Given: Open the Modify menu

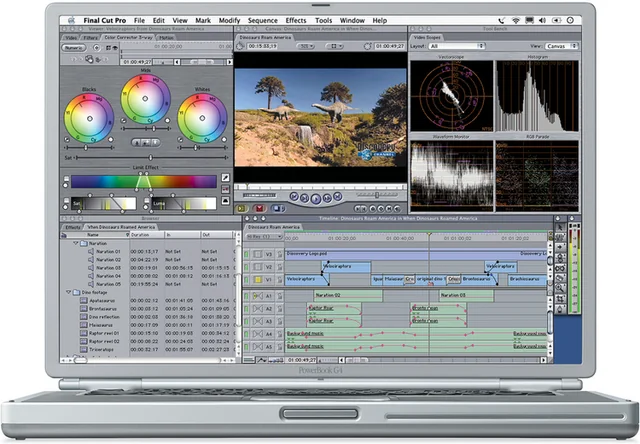Looking at the screenshot, I should [x=229, y=20].
